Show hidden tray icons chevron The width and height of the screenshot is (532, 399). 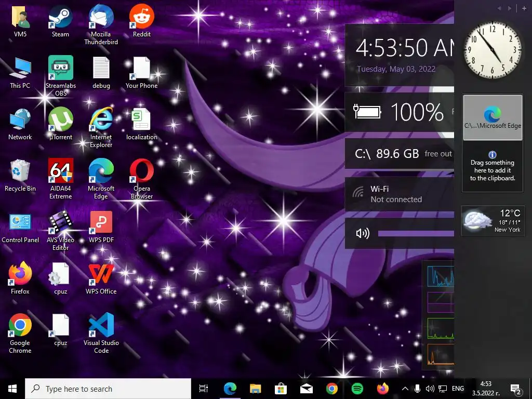405,389
